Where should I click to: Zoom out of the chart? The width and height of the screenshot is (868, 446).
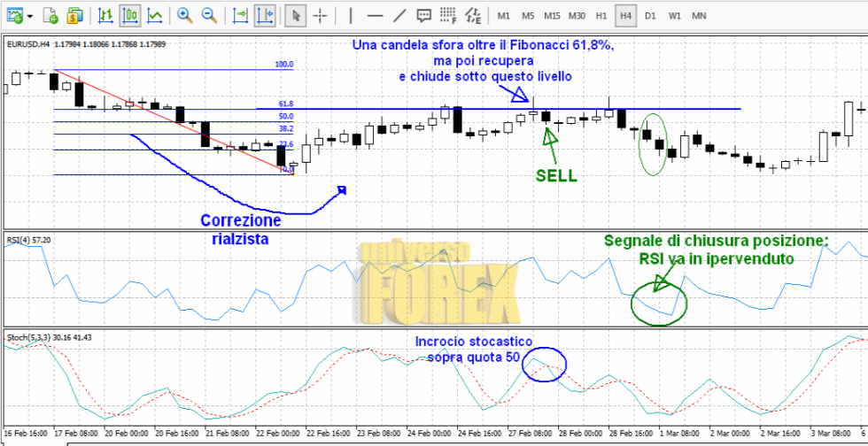(209, 15)
